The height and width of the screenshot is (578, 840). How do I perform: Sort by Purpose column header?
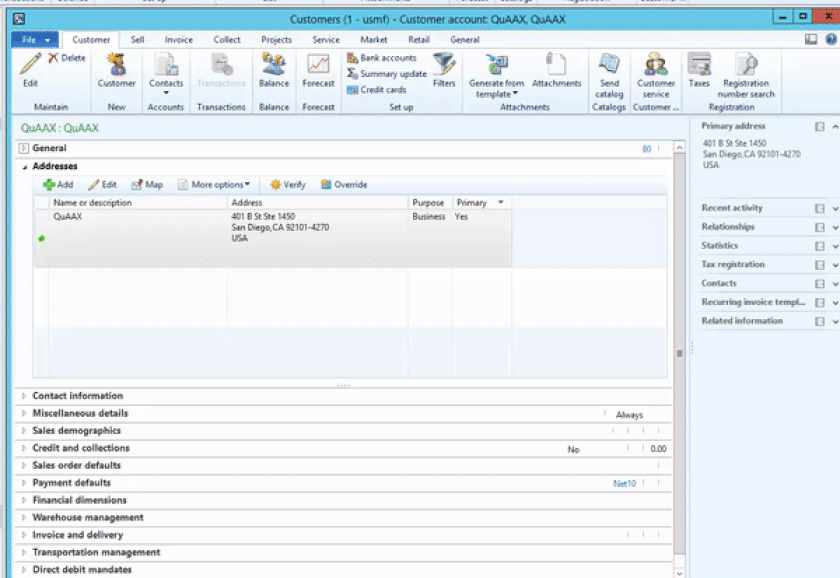[430, 202]
